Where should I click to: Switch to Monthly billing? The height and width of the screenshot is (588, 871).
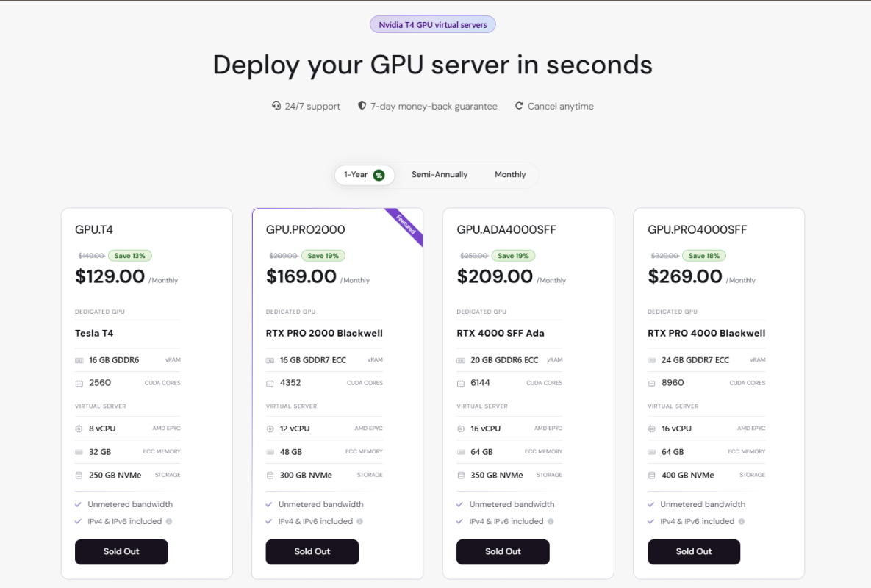[x=510, y=175]
